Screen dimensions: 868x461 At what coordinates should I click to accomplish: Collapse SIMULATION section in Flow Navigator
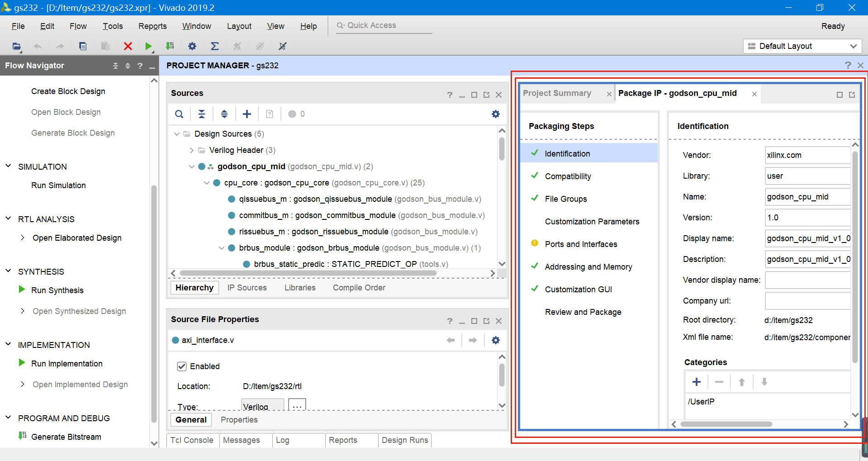coord(8,166)
